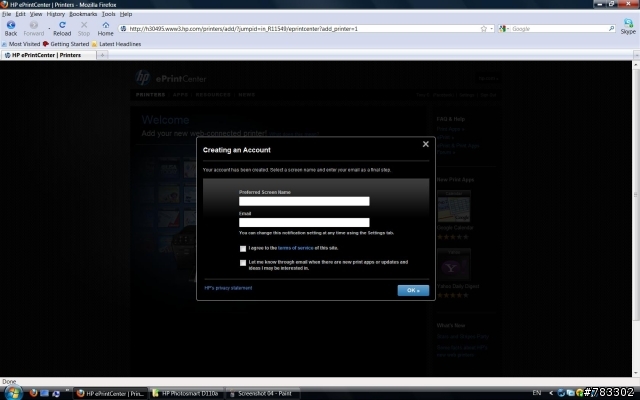Close the Creating an Account dialog
Viewport: 640px width, 400px height.
(425, 144)
